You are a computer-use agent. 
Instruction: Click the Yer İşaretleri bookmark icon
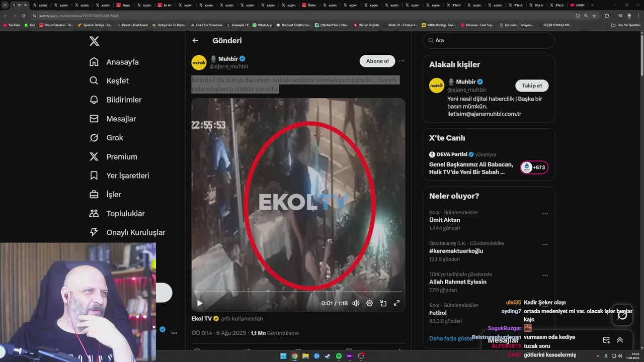point(94,175)
